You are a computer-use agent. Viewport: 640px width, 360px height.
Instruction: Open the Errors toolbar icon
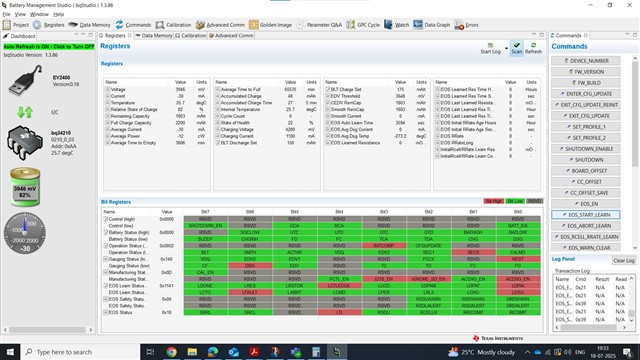pos(459,25)
